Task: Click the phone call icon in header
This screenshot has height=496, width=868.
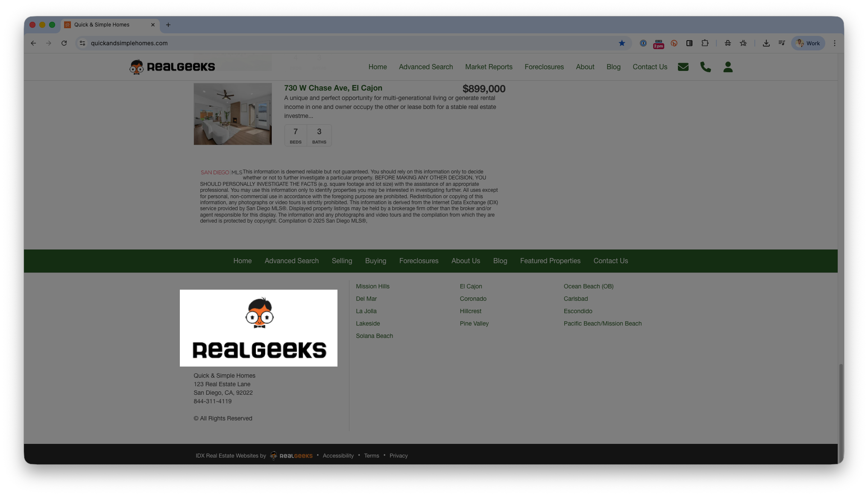Action: (705, 67)
